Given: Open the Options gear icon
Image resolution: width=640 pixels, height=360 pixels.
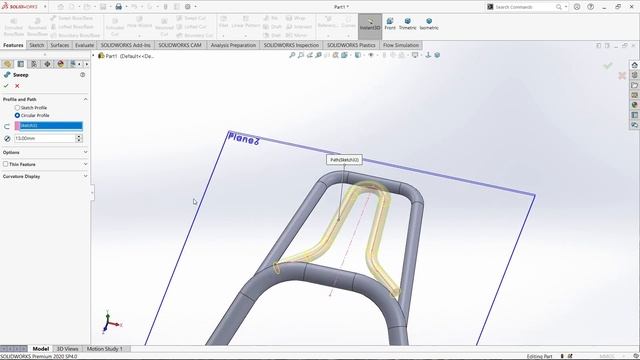Looking at the screenshot, I should pyautogui.click(x=188, y=7).
